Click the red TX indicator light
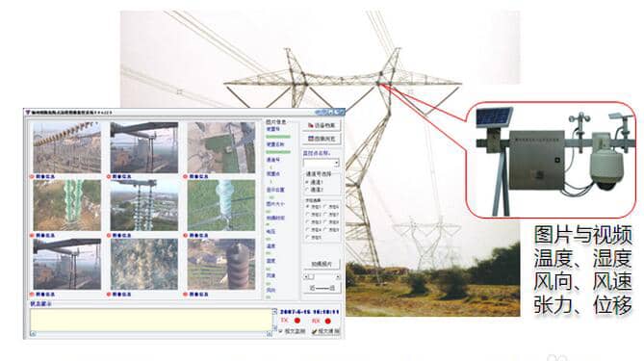 pyautogui.click(x=297, y=321)
